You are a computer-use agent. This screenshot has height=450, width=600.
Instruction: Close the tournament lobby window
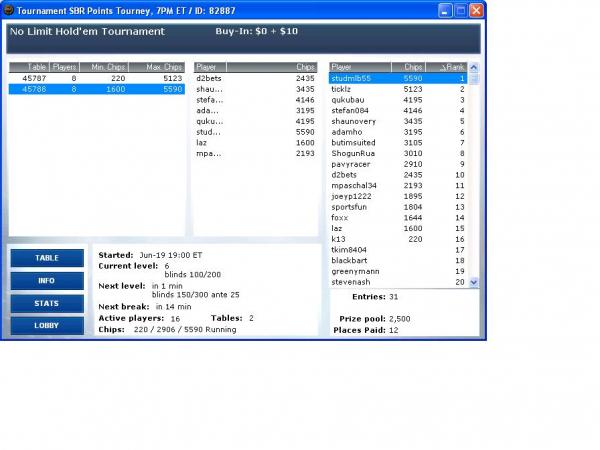476,10
